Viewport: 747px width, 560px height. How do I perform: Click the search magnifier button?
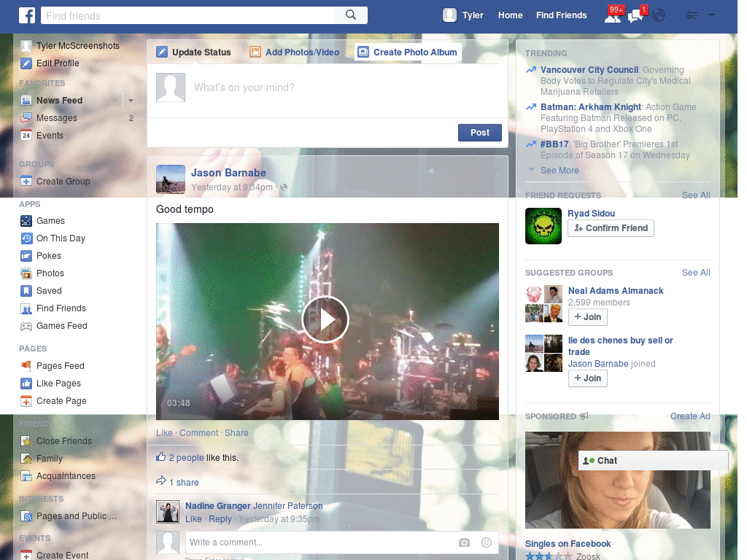click(351, 15)
